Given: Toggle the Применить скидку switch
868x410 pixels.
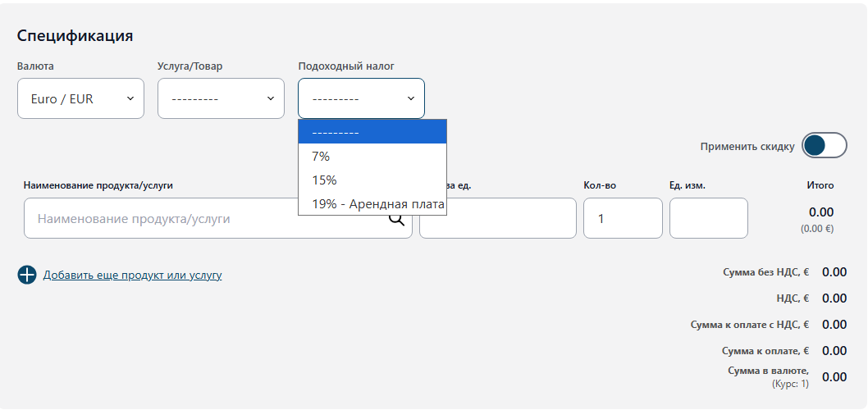Looking at the screenshot, I should point(824,146).
